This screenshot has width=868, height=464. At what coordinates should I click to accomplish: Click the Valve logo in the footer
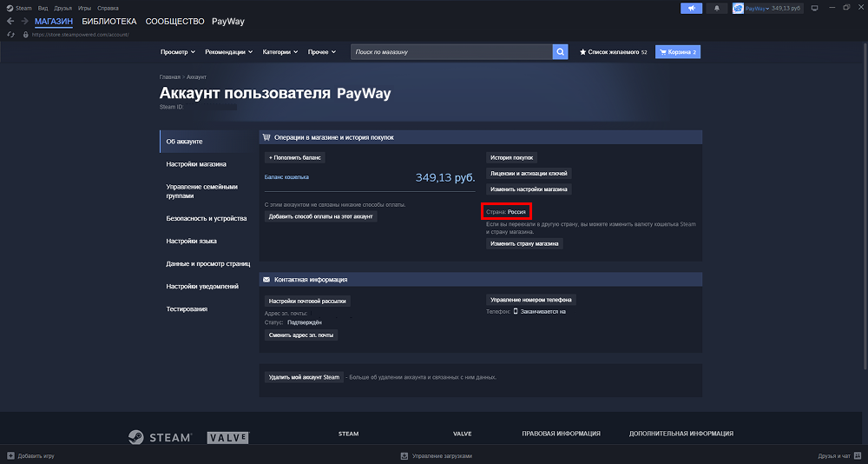(227, 438)
